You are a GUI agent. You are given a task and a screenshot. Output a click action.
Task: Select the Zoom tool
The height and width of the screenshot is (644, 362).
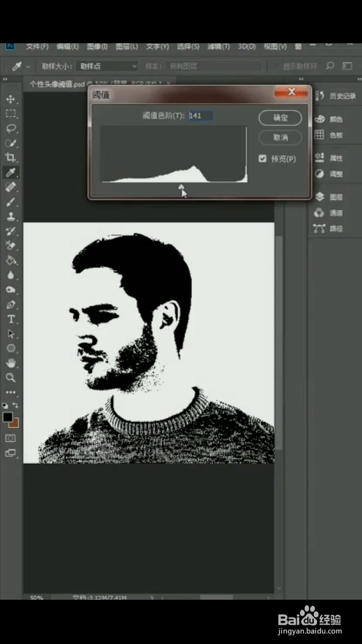coord(11,377)
